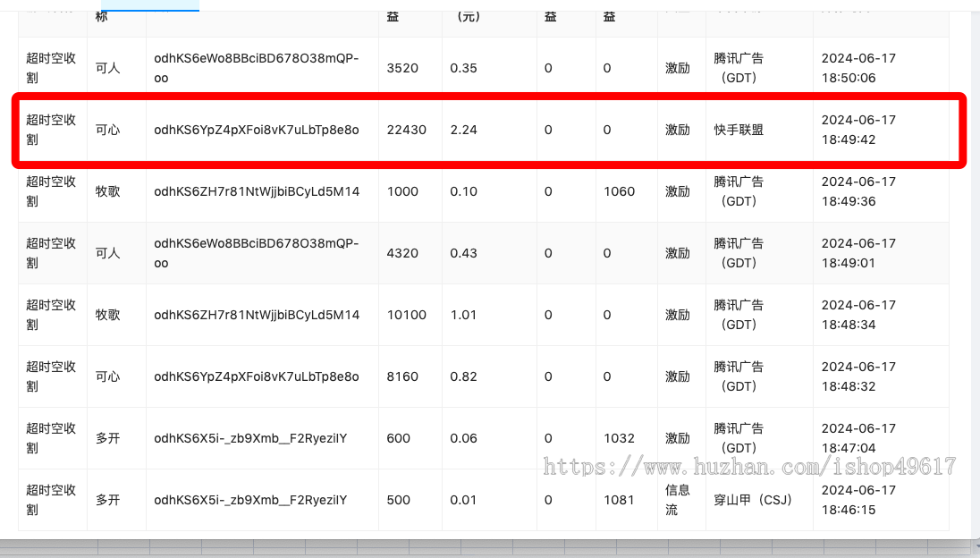Click the value 1081

tap(619, 501)
